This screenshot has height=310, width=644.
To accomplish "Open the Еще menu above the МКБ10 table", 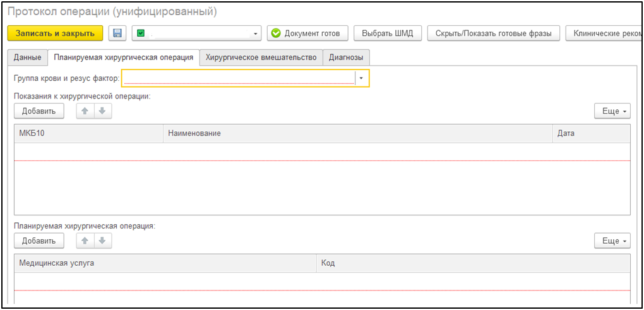I will (612, 111).
